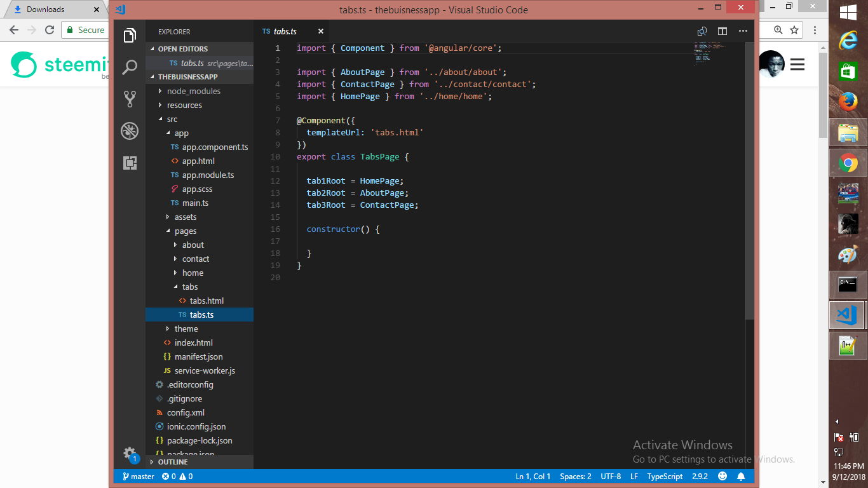Image resolution: width=868 pixels, height=488 pixels.
Task: Click Ln 1, Col 1 in status bar
Action: point(533,476)
